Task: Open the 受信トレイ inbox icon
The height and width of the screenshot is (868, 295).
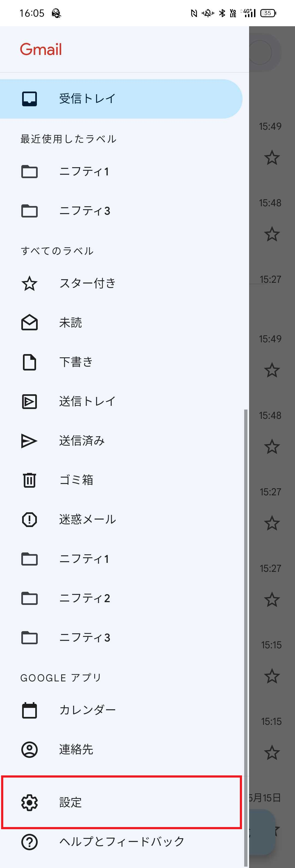Action: 29,99
